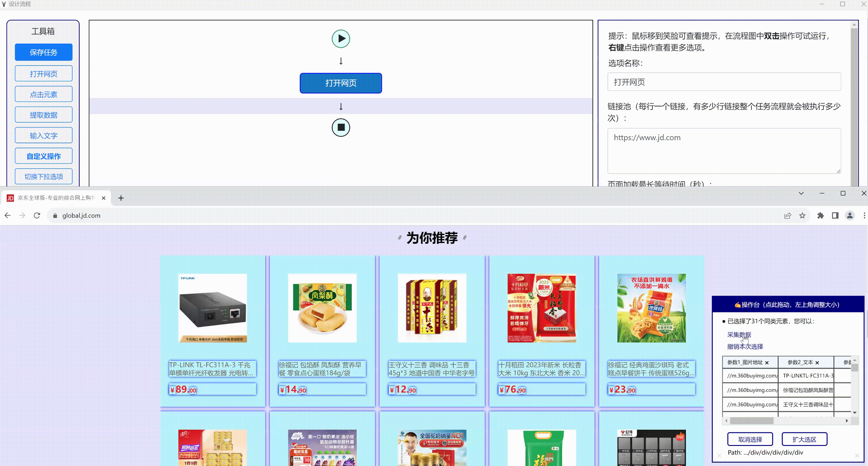
Task: Click the TP-LINKTL-FC311A-3 table cell
Action: click(806, 375)
